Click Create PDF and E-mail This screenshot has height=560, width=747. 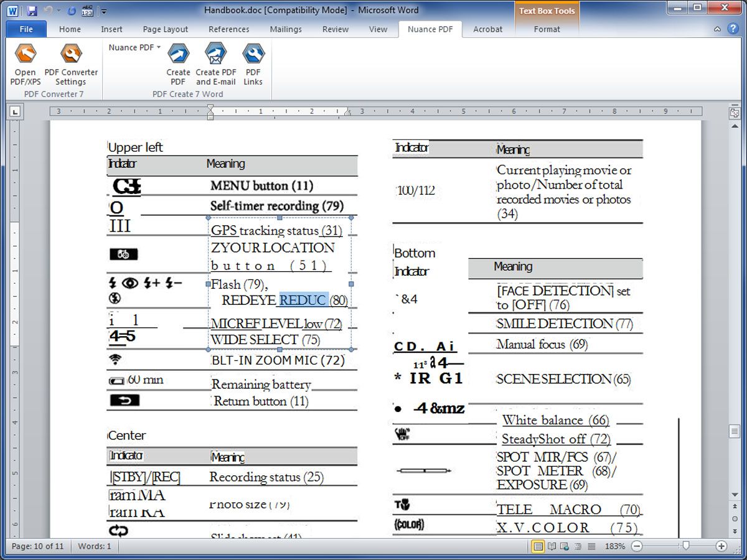tap(216, 65)
